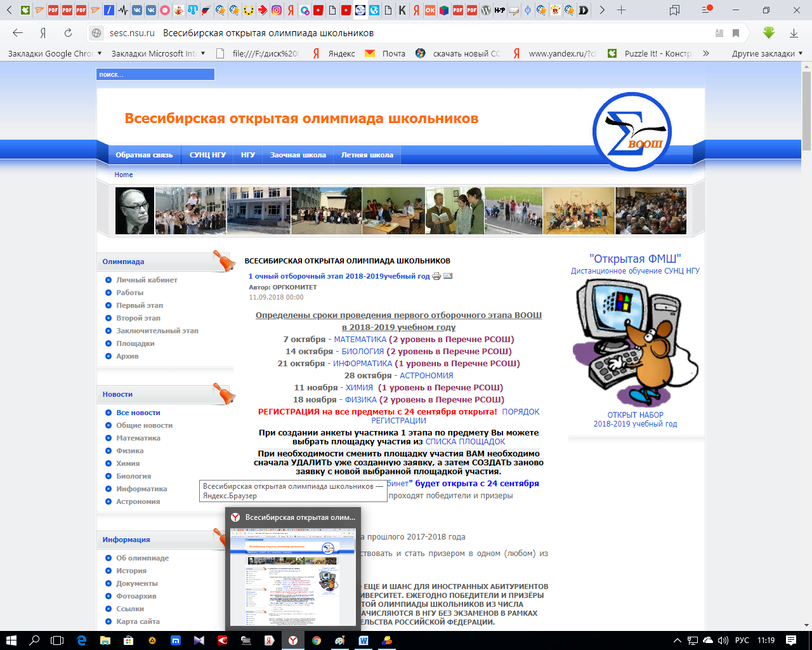Open the Другие закладки dropdown
Image resolution: width=812 pixels, height=650 pixels.
tap(767, 53)
